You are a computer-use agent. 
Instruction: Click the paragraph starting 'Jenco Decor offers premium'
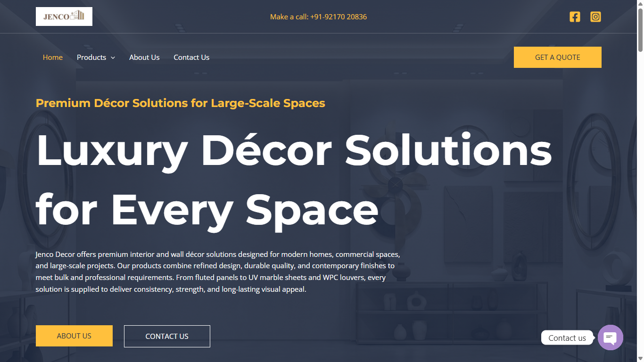coord(218,271)
